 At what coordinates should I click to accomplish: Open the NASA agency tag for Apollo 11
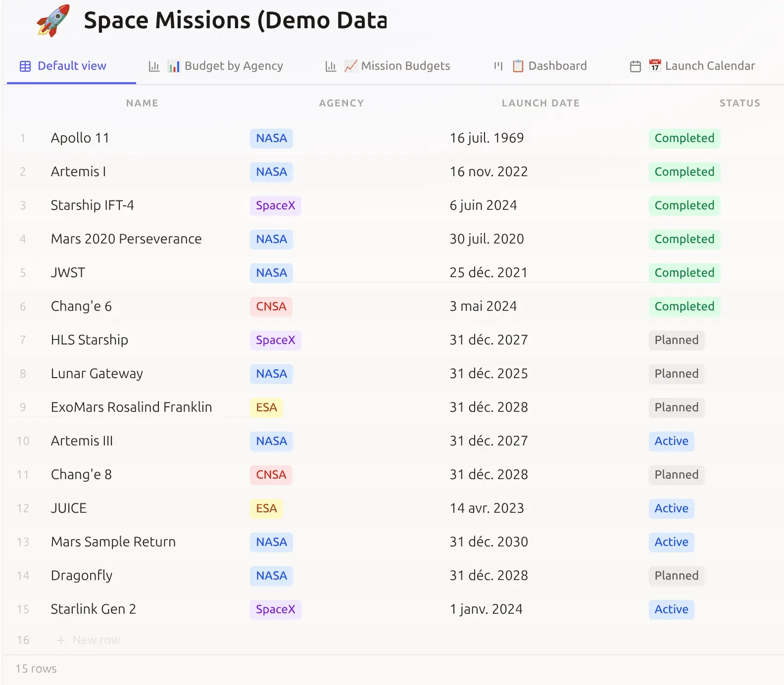pyautogui.click(x=271, y=138)
